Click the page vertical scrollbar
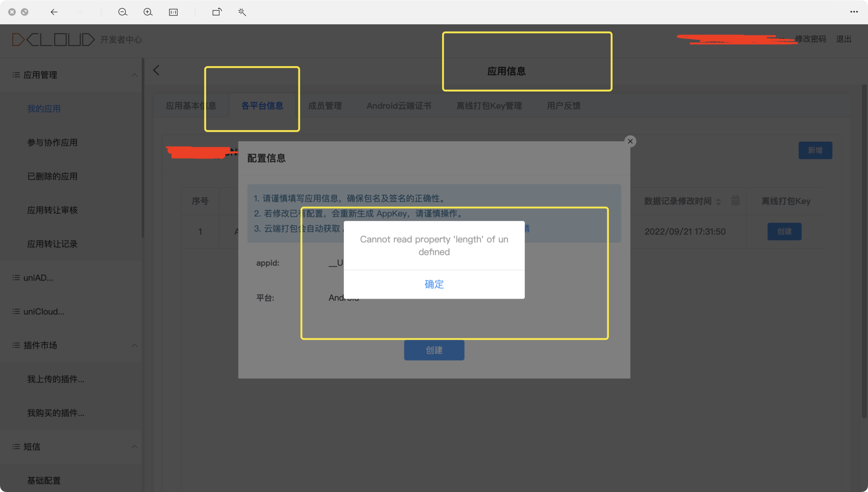This screenshot has height=492, width=868. point(864,250)
